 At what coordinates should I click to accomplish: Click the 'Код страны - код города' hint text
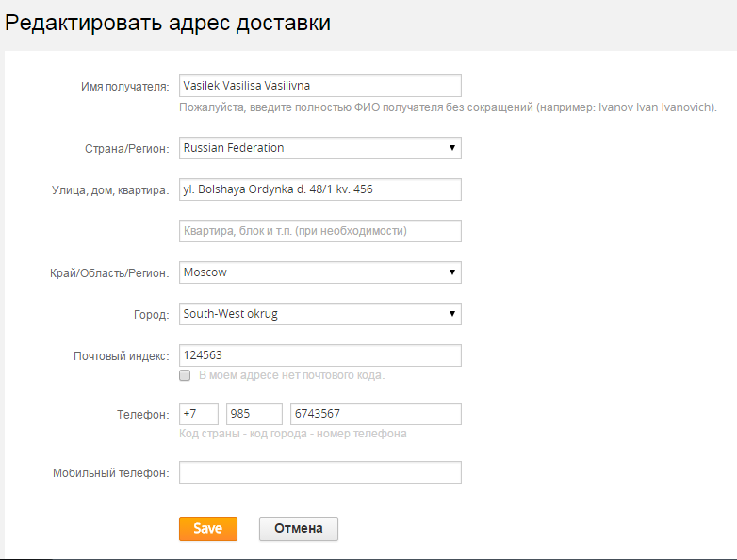(293, 434)
